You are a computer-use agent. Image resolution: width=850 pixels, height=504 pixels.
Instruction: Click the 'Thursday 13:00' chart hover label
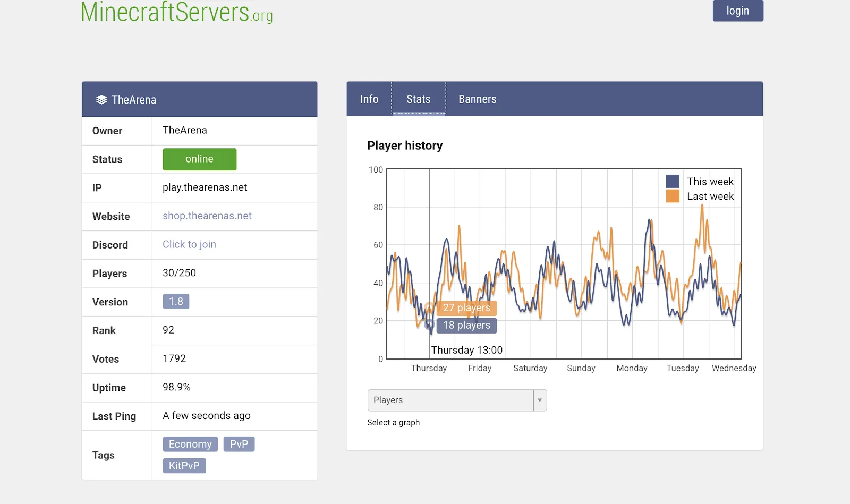click(467, 350)
